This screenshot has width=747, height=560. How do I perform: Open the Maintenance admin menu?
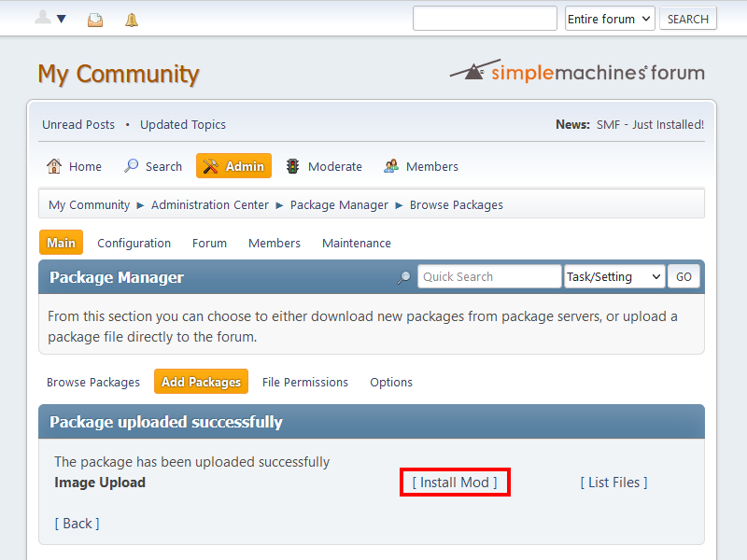(x=356, y=243)
